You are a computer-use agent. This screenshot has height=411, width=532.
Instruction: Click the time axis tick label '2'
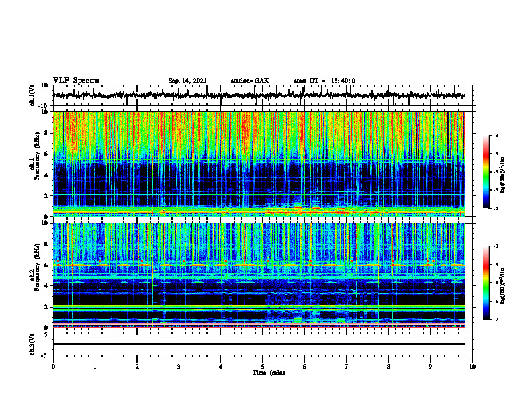(x=137, y=367)
